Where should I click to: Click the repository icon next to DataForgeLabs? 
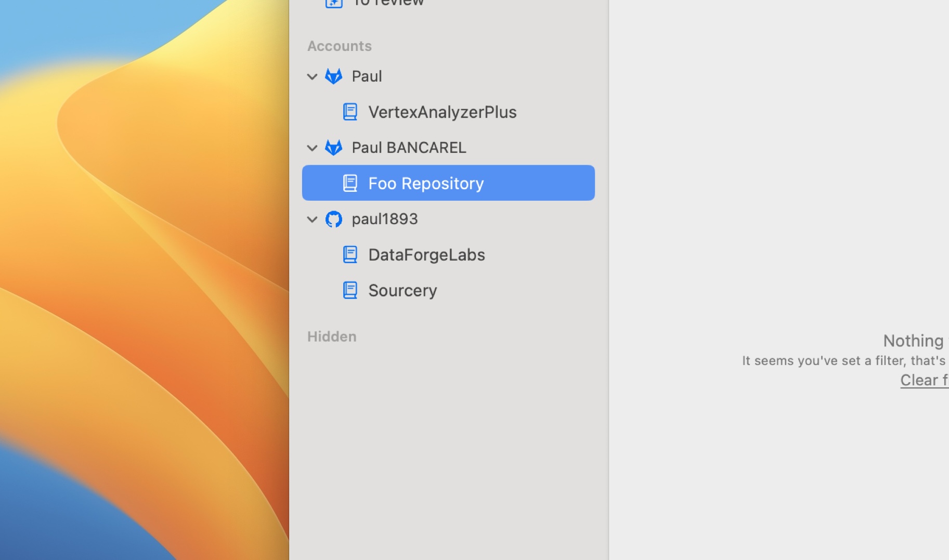pyautogui.click(x=350, y=255)
